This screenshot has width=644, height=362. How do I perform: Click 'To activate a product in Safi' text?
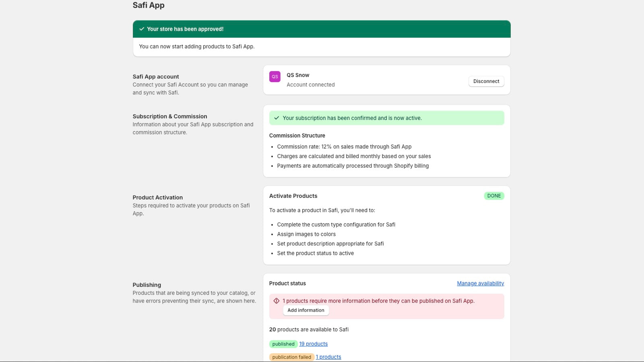(x=322, y=210)
